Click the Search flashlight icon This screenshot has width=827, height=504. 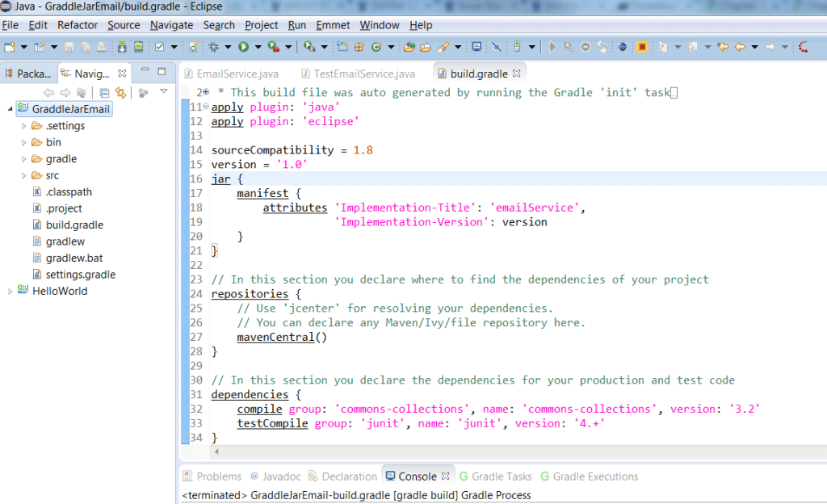443,47
